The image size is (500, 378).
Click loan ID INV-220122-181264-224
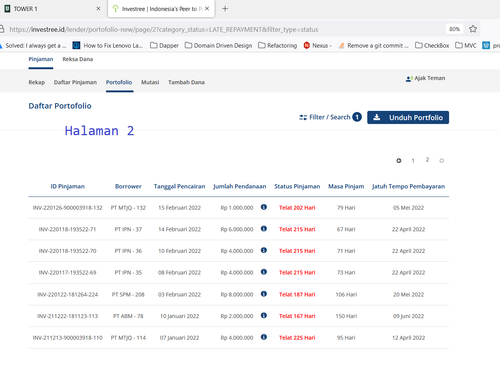point(68,294)
